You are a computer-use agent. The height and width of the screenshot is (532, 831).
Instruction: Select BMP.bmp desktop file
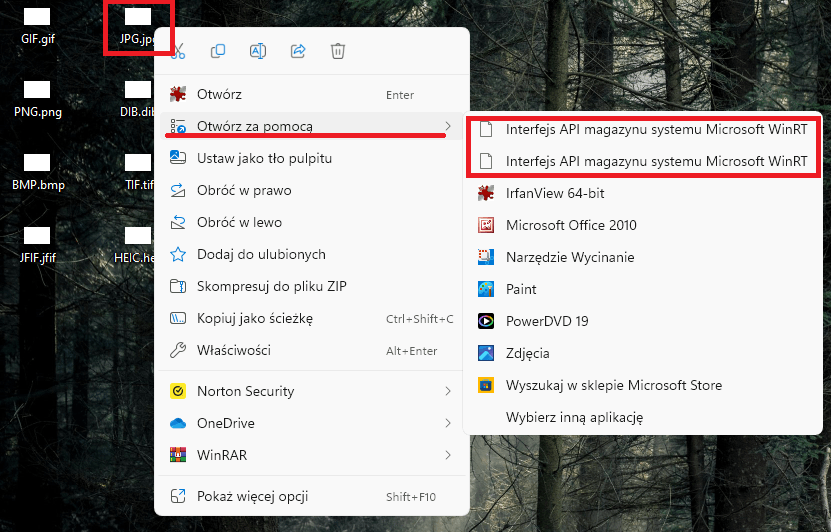click(x=37, y=172)
